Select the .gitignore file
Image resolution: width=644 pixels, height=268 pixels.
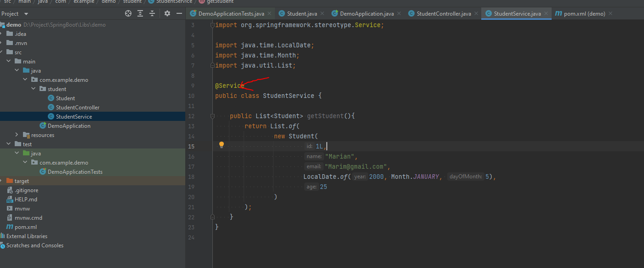click(x=26, y=190)
